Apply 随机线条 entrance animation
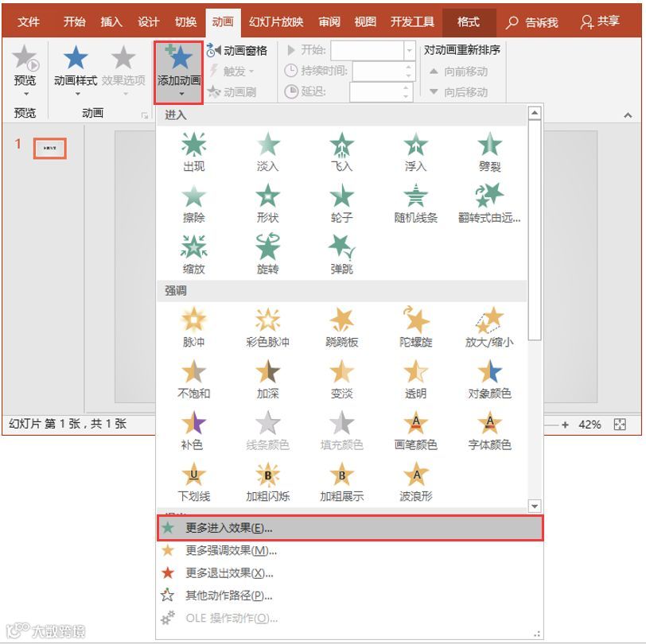This screenshot has width=646, height=644. (x=416, y=203)
